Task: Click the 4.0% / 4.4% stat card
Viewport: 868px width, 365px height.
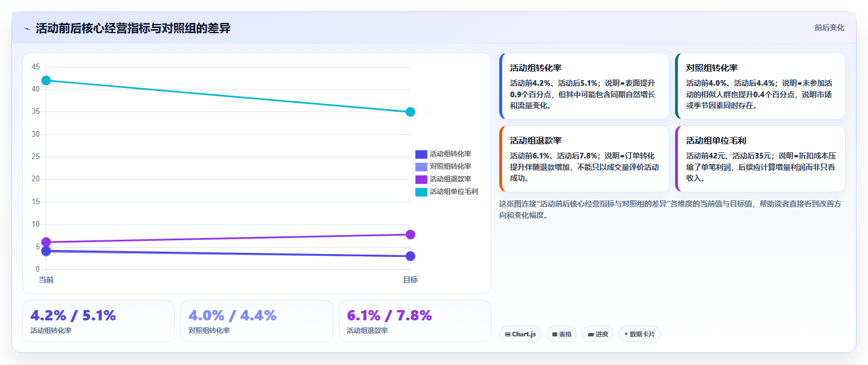Action: tap(257, 321)
